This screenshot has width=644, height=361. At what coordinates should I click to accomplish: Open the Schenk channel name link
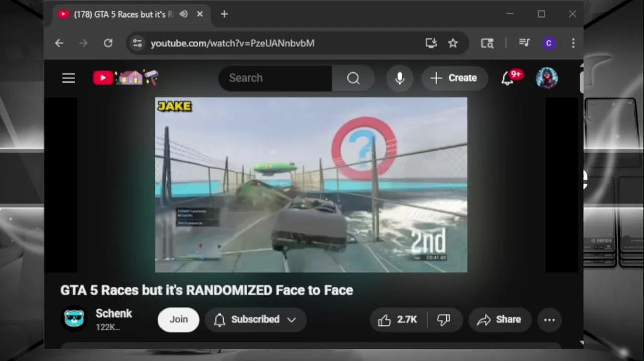click(114, 314)
